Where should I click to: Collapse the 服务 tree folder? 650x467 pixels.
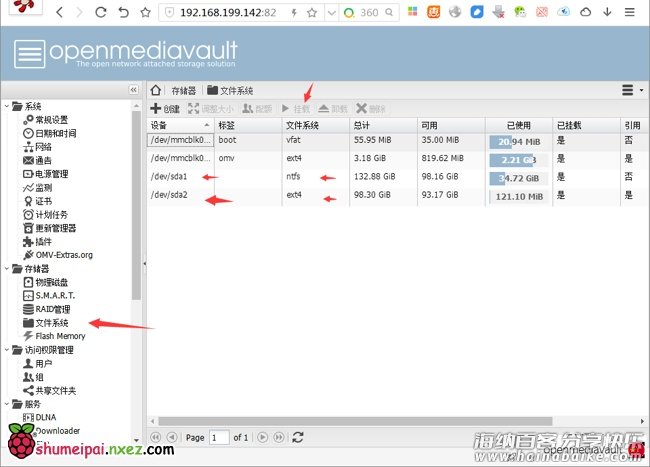[x=7, y=404]
